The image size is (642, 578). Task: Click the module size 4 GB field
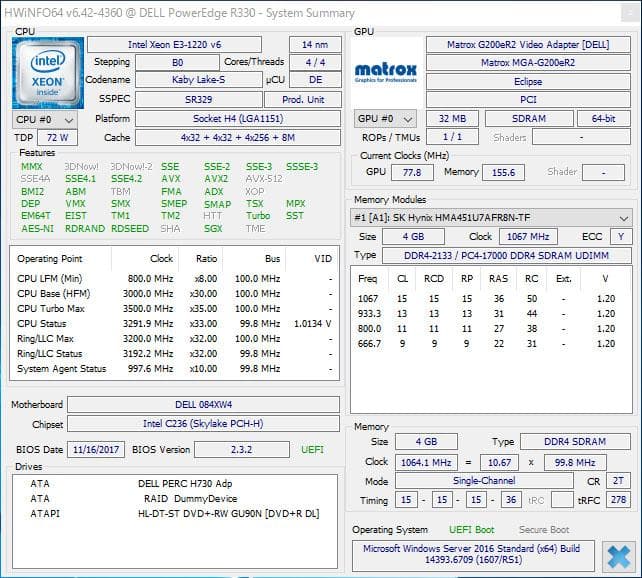[x=413, y=237]
